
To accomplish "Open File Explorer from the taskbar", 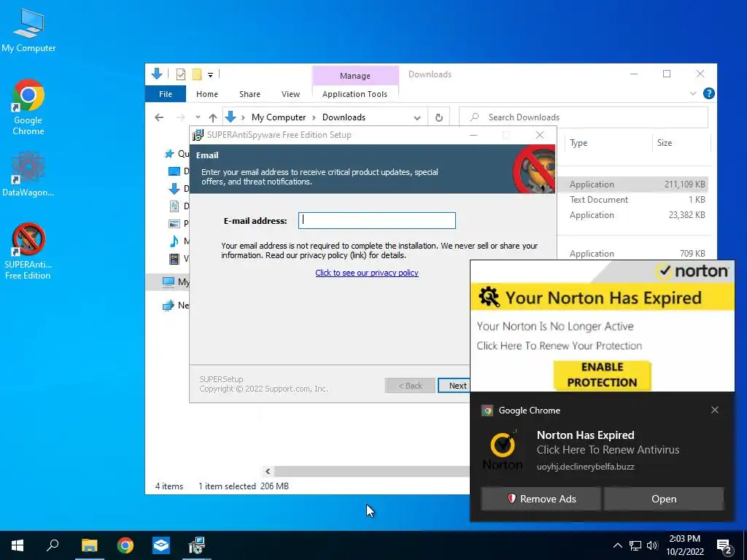I will click(89, 545).
